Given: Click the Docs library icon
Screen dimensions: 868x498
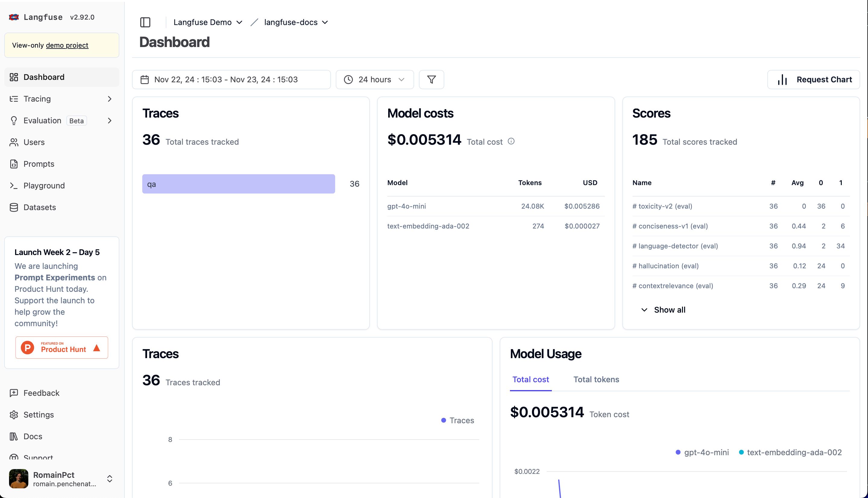Looking at the screenshot, I should coord(14,437).
